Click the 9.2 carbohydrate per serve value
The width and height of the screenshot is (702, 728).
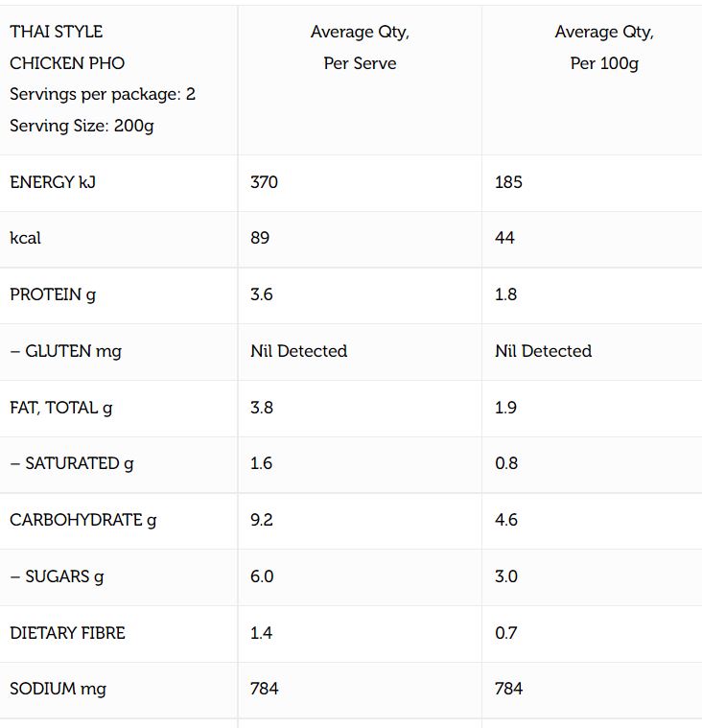point(261,520)
